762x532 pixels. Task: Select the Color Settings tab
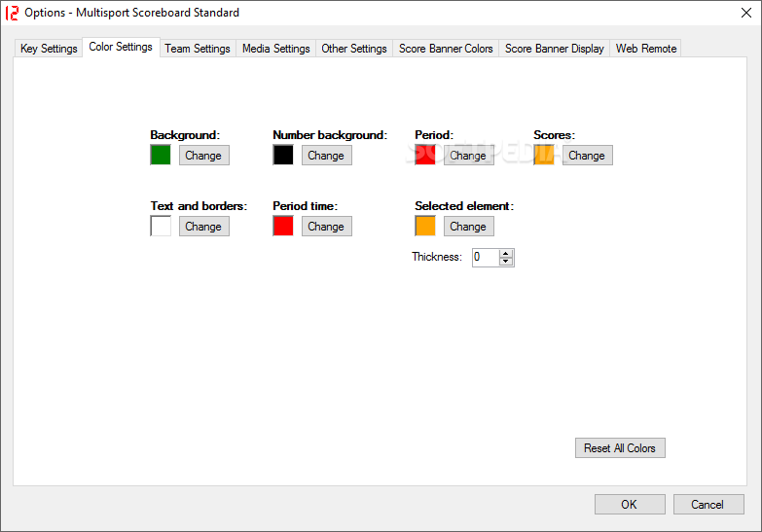point(121,47)
